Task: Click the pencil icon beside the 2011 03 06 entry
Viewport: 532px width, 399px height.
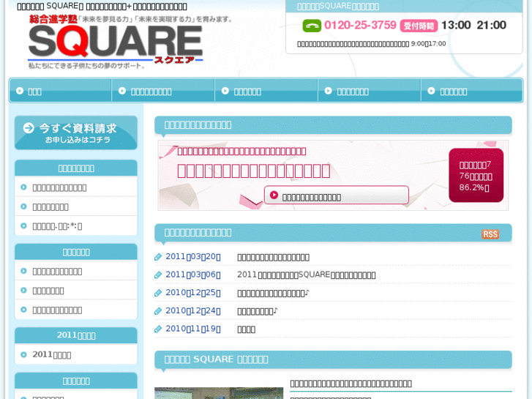Action: (x=158, y=275)
